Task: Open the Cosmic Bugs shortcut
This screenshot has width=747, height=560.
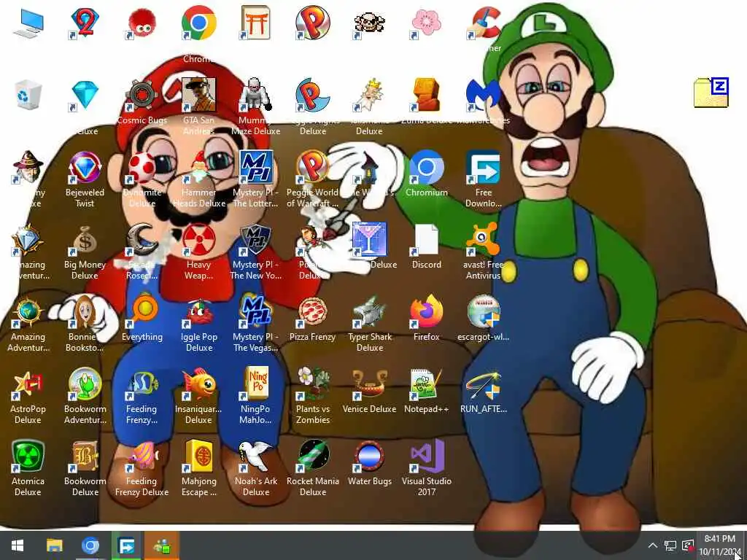Action: point(142,101)
